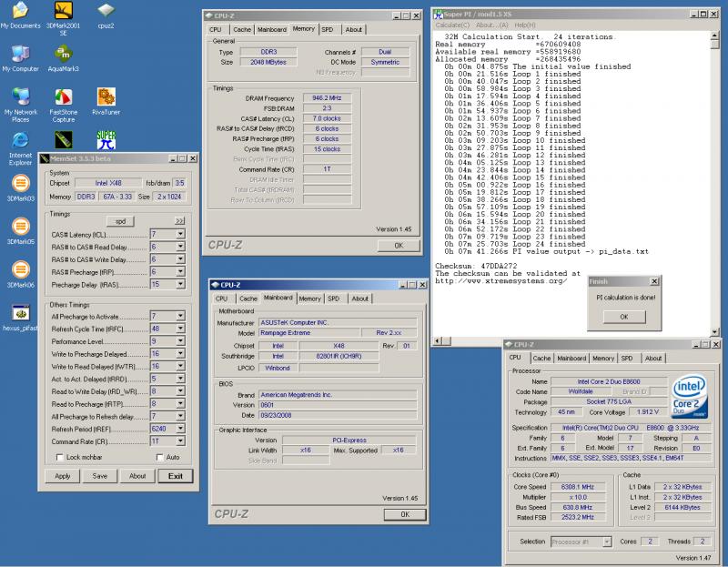
Task: Select the AquaMark3 desktop shortcut
Action: point(63,58)
